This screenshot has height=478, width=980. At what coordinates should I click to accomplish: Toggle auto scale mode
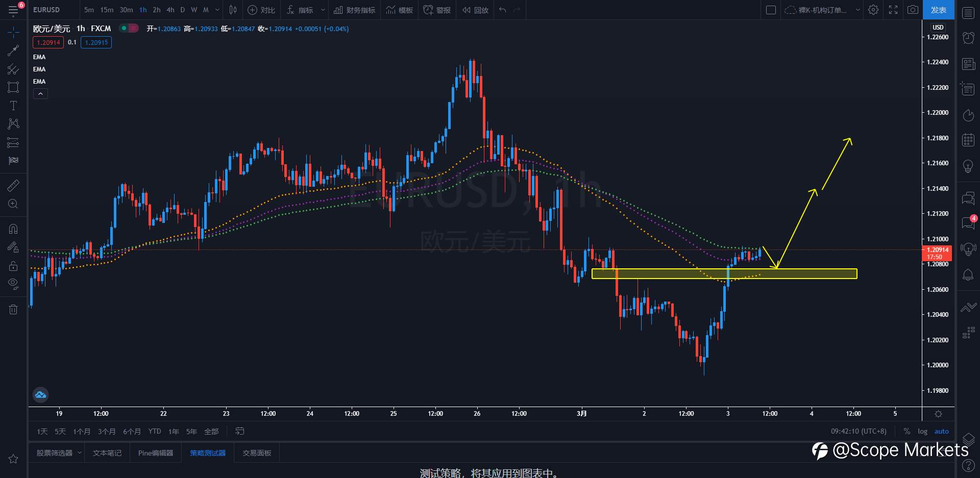pyautogui.click(x=941, y=432)
